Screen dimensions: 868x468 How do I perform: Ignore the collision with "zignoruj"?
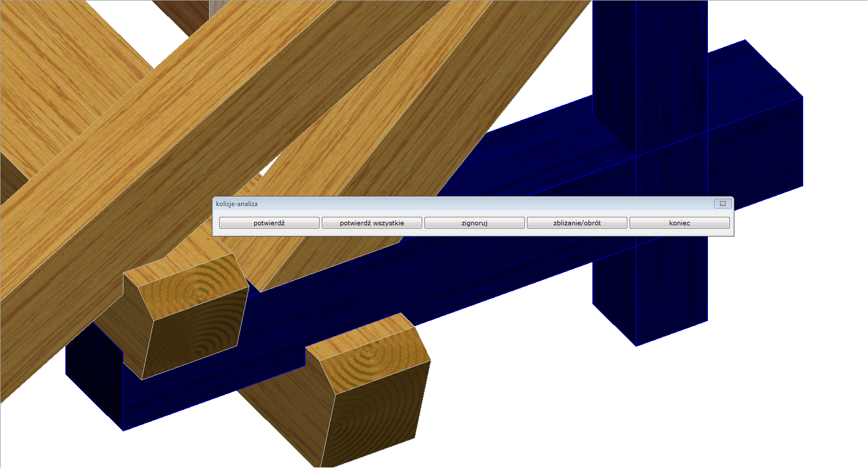(474, 223)
